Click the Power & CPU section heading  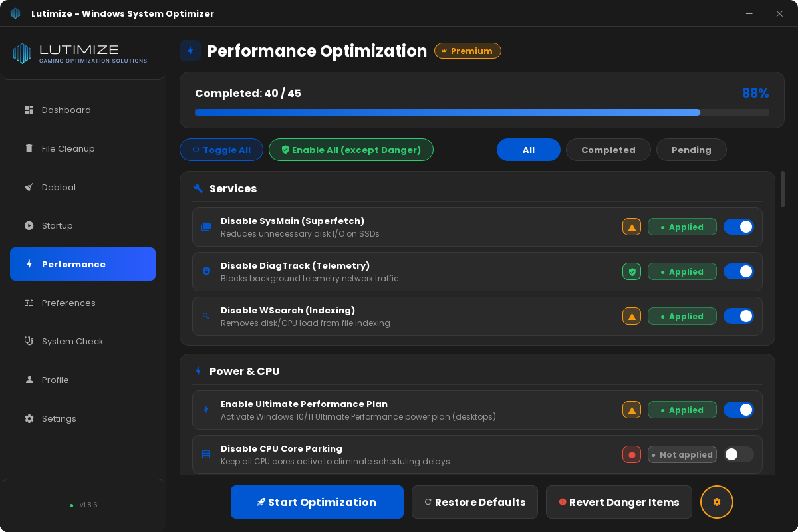(245, 371)
